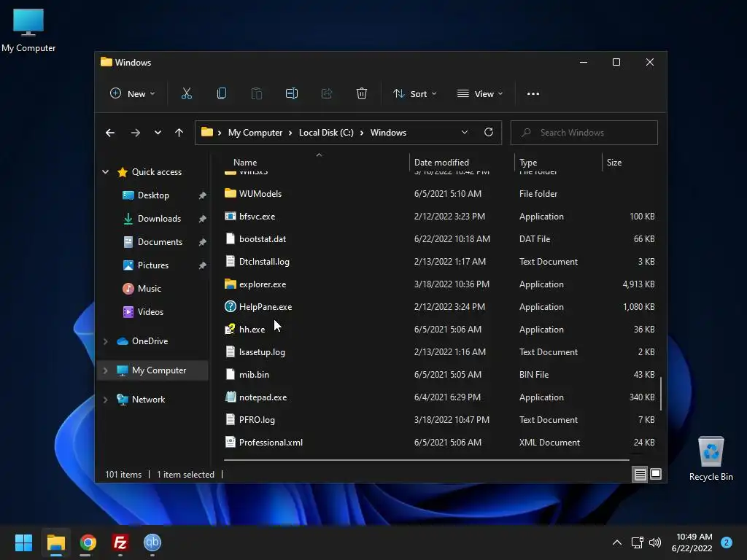
Task: Open the See more three-dots menu
Action: coord(533,94)
